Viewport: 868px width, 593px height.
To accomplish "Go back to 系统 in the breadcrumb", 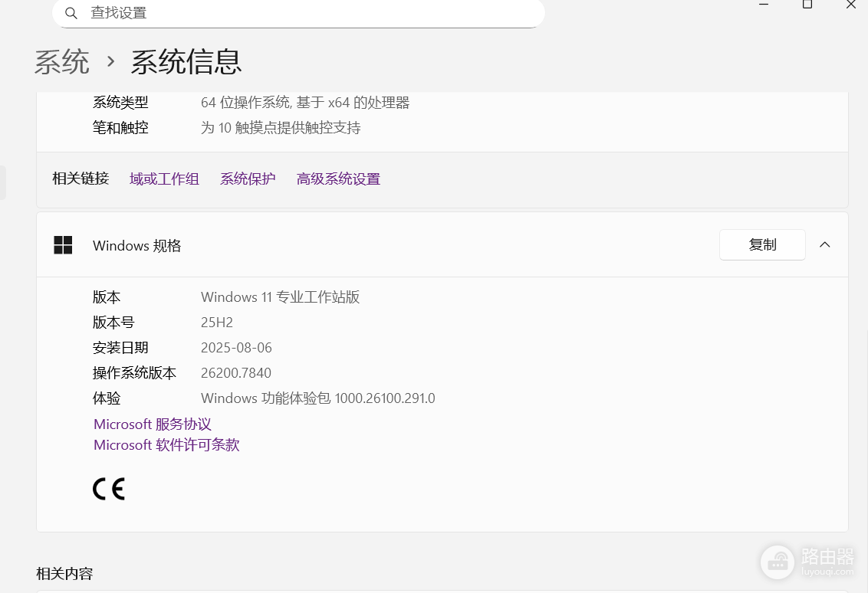I will (x=62, y=61).
